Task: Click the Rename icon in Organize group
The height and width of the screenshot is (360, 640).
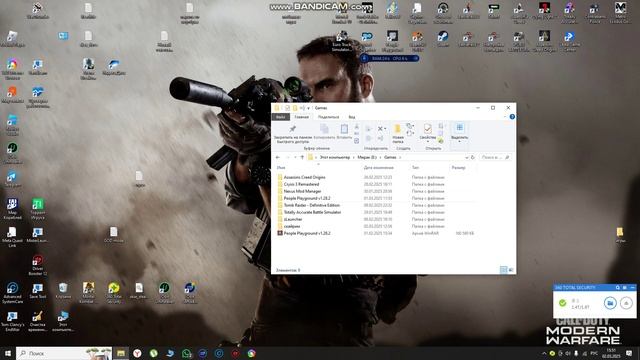Action: pos(380,139)
